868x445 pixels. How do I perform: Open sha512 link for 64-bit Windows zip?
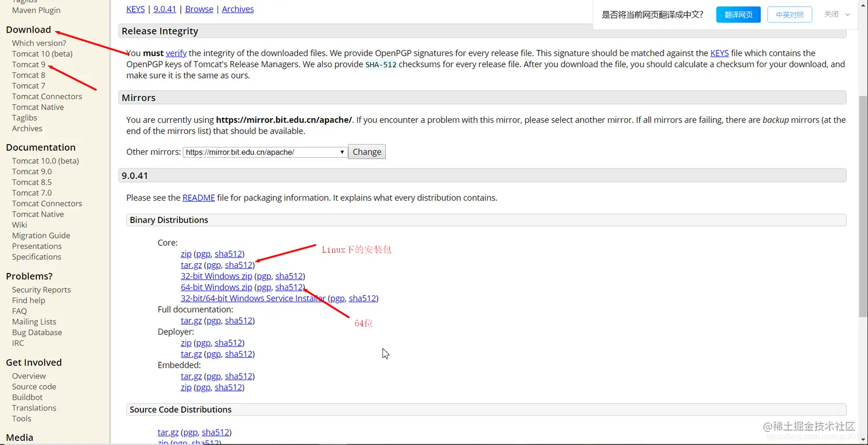click(x=289, y=287)
